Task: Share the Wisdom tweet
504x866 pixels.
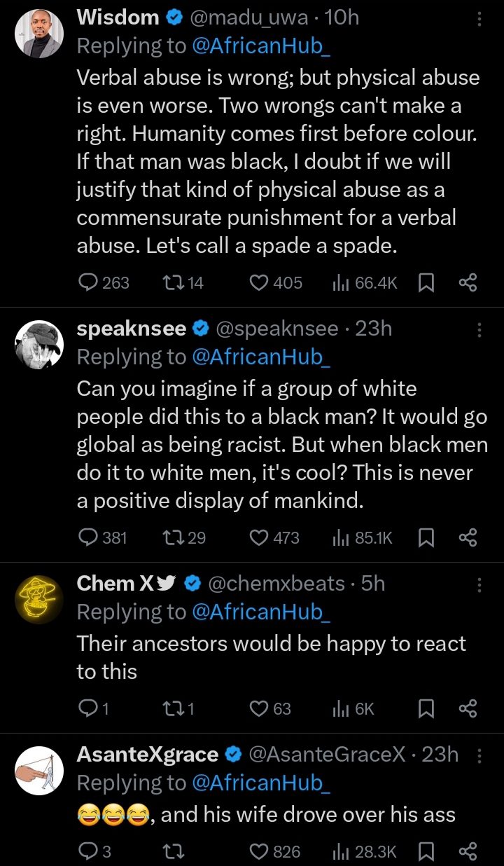Action: pyautogui.click(x=468, y=282)
